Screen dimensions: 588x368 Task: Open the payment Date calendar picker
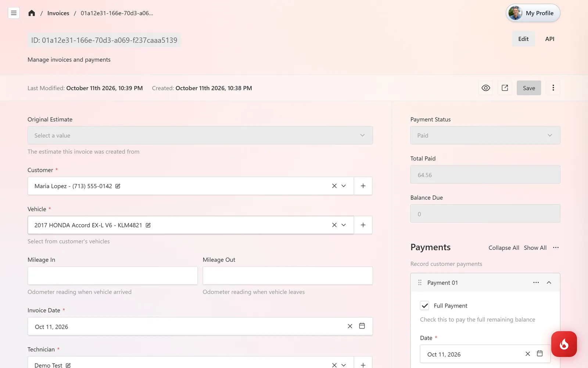tap(540, 353)
